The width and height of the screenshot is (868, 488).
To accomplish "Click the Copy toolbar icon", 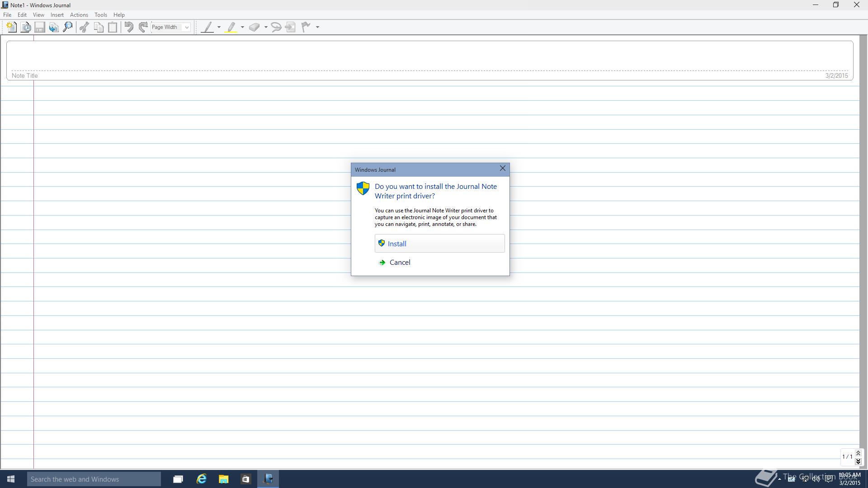I will [x=99, y=27].
